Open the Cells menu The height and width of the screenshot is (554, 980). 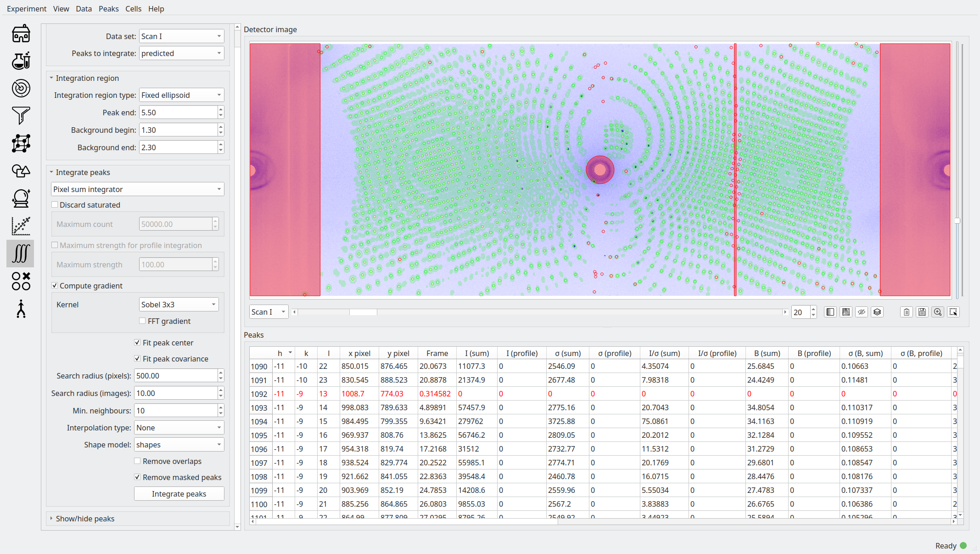tap(133, 9)
